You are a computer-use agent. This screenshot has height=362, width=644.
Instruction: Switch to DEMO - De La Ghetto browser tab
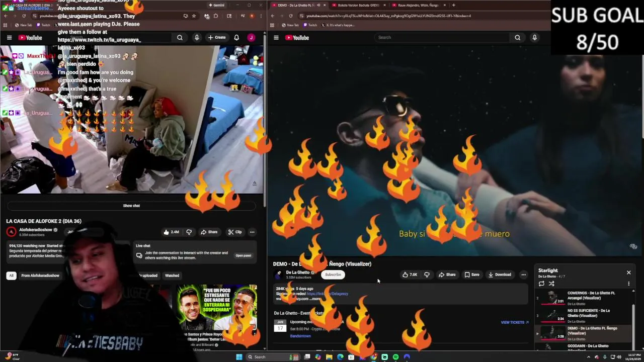297,5
